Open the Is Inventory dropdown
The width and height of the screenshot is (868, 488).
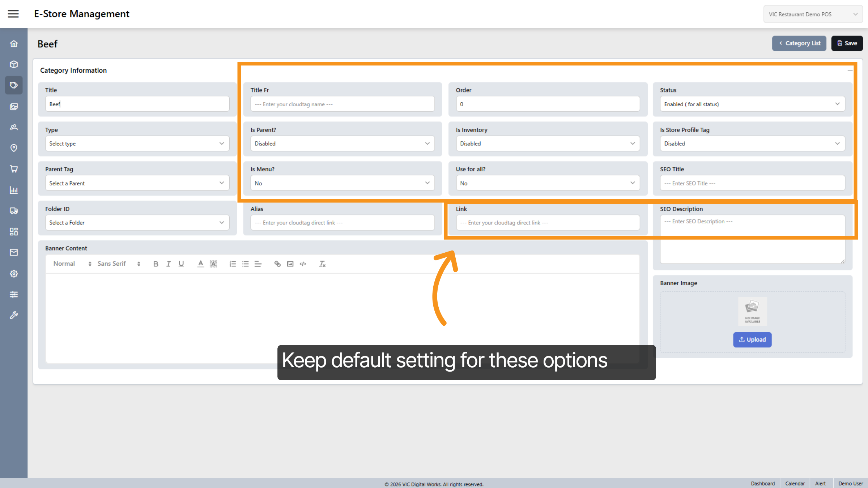click(547, 144)
